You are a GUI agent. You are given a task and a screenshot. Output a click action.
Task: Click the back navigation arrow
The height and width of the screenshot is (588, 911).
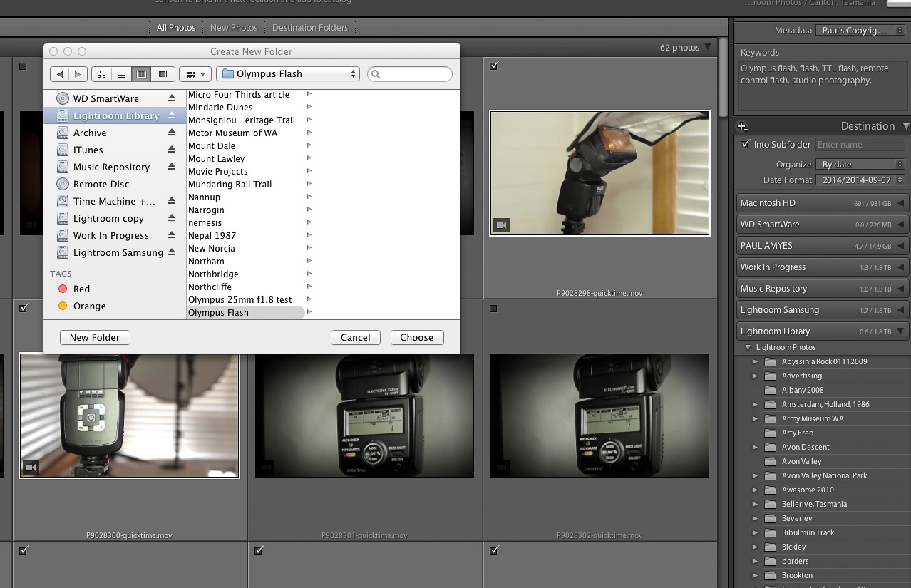[60, 74]
